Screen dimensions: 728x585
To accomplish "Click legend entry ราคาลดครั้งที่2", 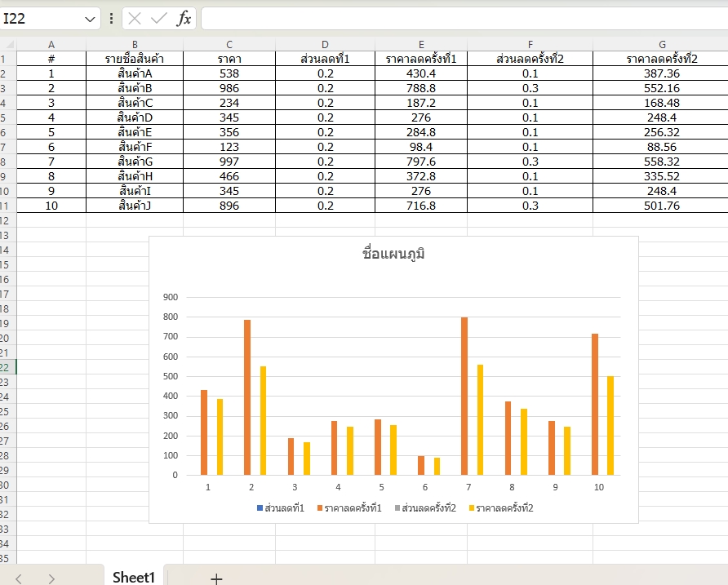I will click(x=501, y=508).
